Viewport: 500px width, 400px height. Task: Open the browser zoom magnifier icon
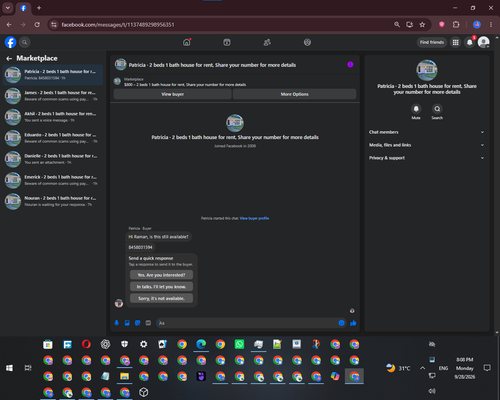397,25
